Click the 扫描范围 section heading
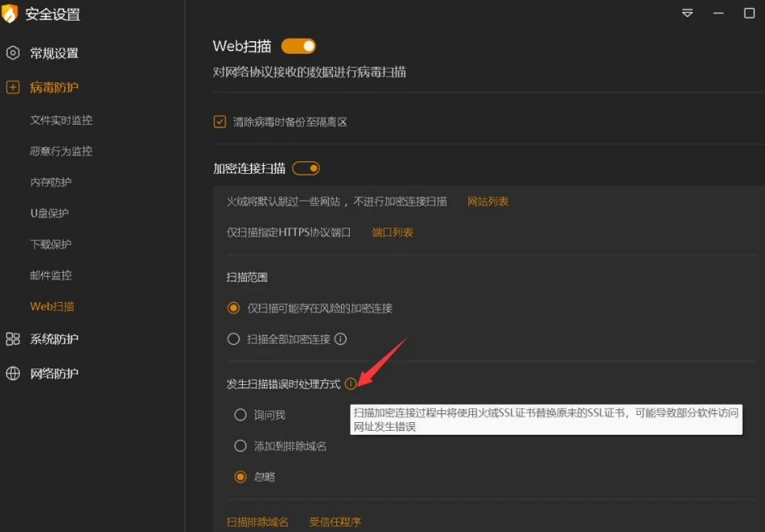 point(247,277)
